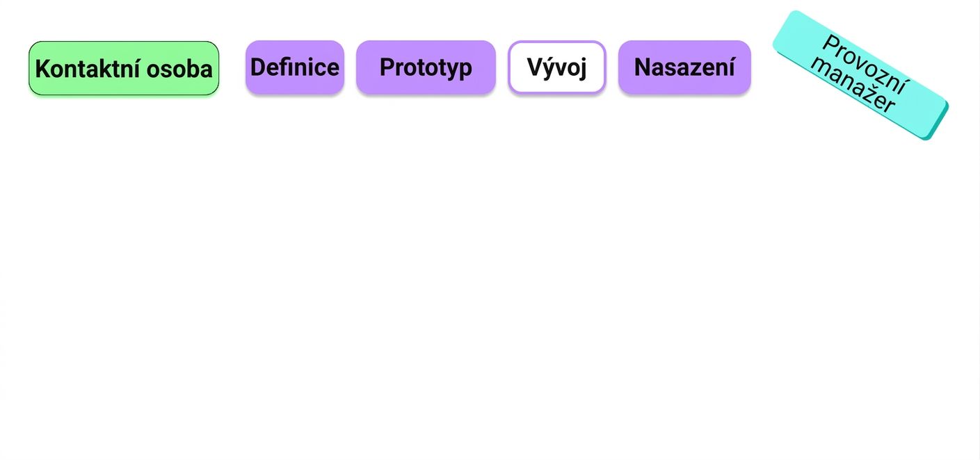Viewport: 980px width, 460px height.
Task: Select the teal Provozní manažer card
Action: pyautogui.click(x=860, y=74)
